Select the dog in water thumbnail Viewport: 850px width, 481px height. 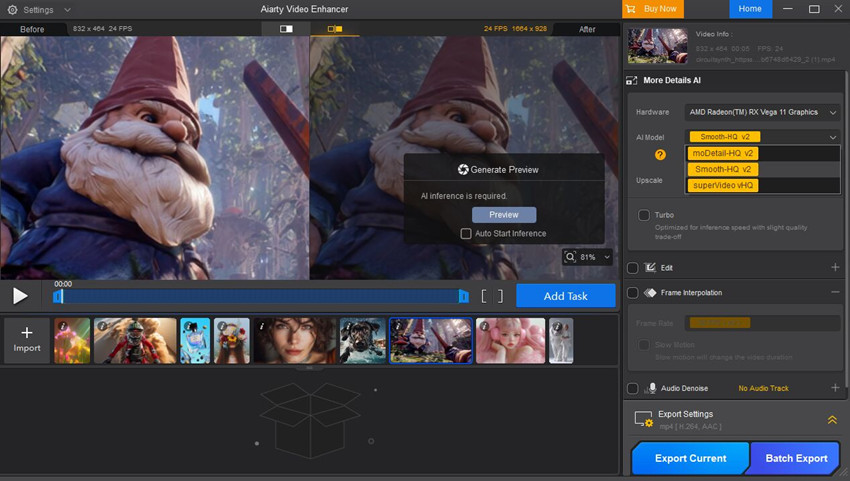pyautogui.click(x=363, y=341)
